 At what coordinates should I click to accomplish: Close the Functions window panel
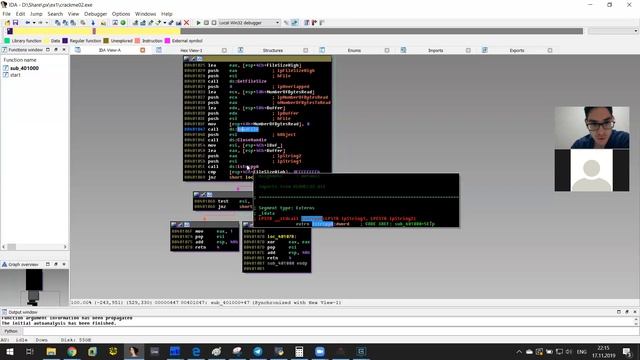tap(64, 50)
